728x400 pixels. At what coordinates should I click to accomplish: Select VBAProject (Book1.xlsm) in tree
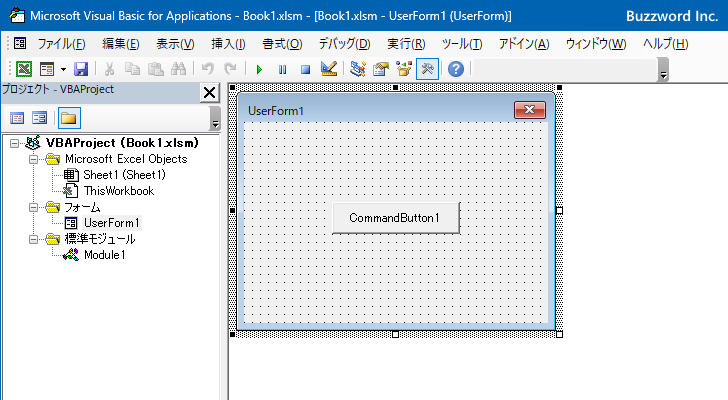click(x=122, y=143)
